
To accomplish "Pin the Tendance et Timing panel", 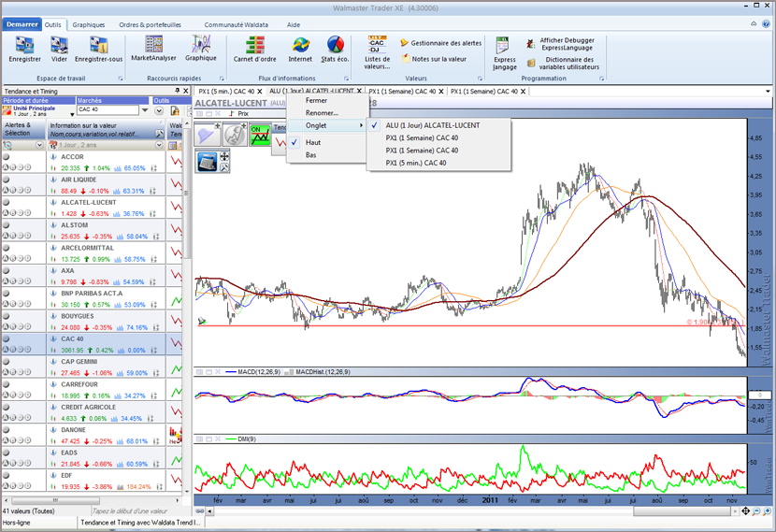I will 178,91.
